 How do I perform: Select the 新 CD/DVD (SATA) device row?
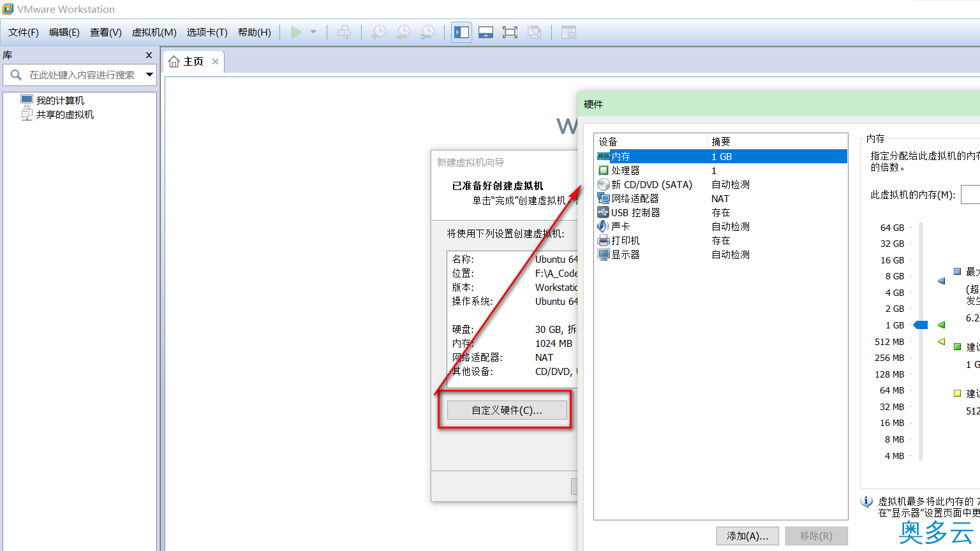[x=721, y=184]
